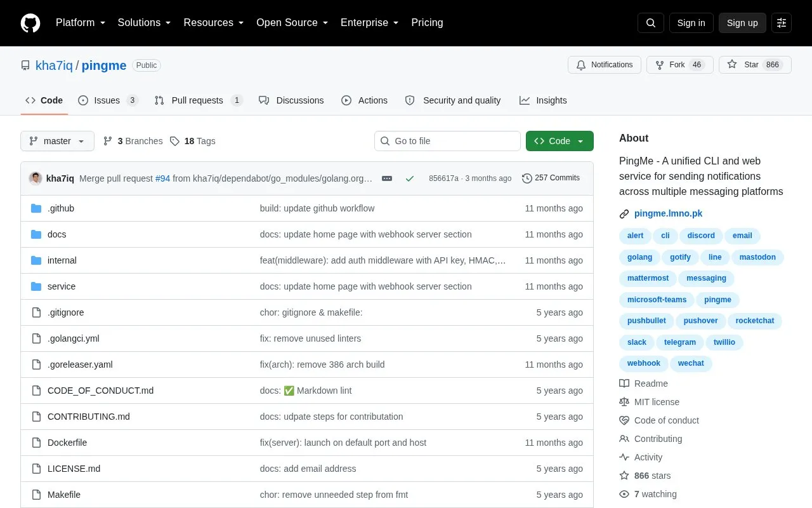
Task: View the green commit status checkmark
Action: pyautogui.click(x=410, y=178)
